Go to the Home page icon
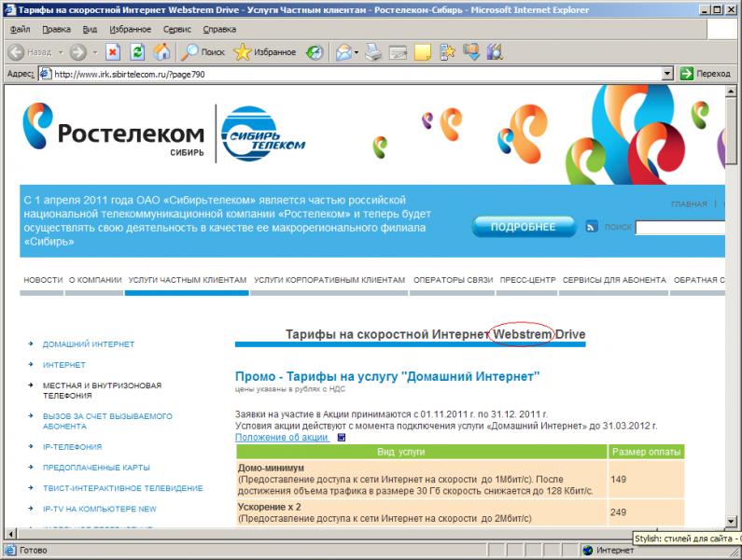 click(x=161, y=52)
